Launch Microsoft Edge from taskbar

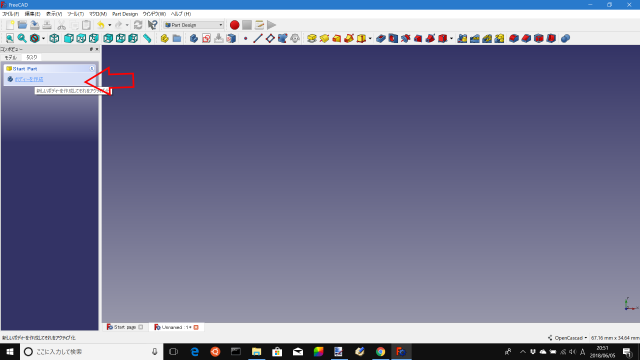[x=195, y=351]
